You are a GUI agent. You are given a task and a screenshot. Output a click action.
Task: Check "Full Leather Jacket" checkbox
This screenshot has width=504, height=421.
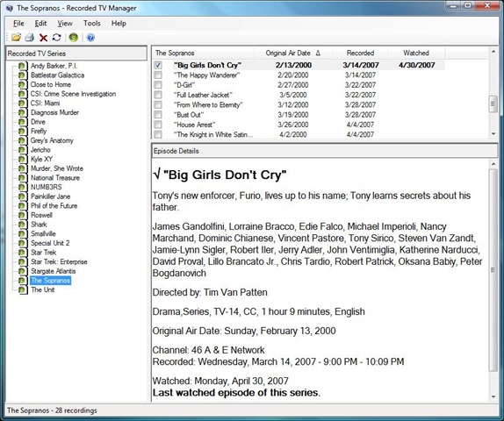158,95
